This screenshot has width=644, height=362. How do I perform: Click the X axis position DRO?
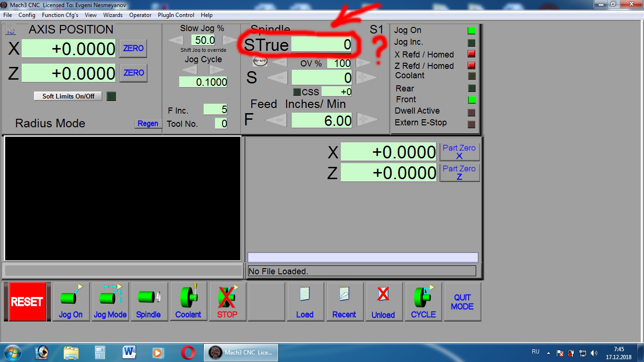click(69, 49)
